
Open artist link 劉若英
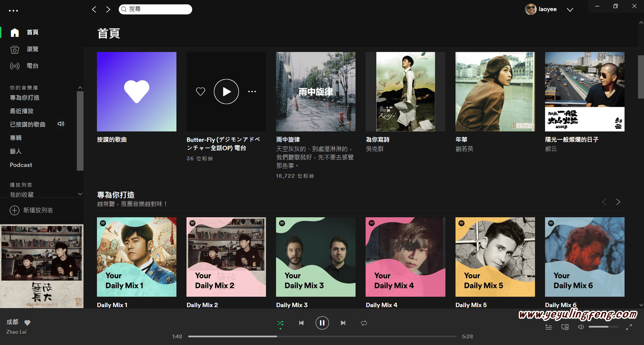[x=464, y=149]
